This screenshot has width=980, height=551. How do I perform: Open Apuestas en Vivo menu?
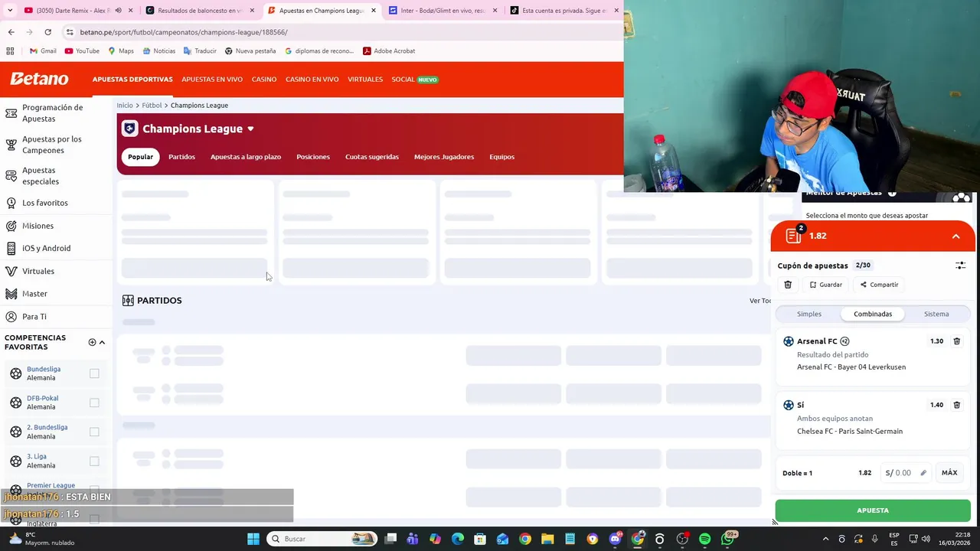(x=212, y=80)
